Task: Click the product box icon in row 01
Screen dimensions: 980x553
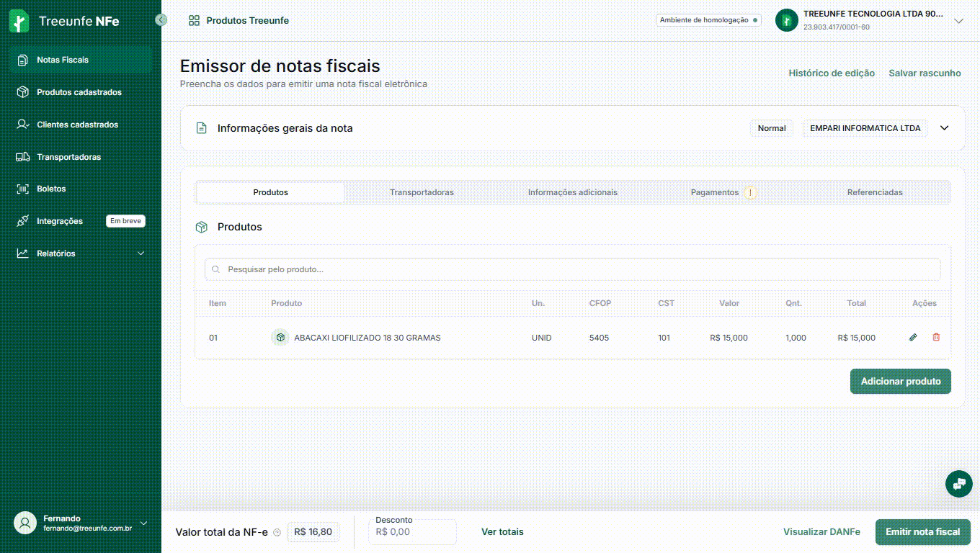Action: click(280, 337)
